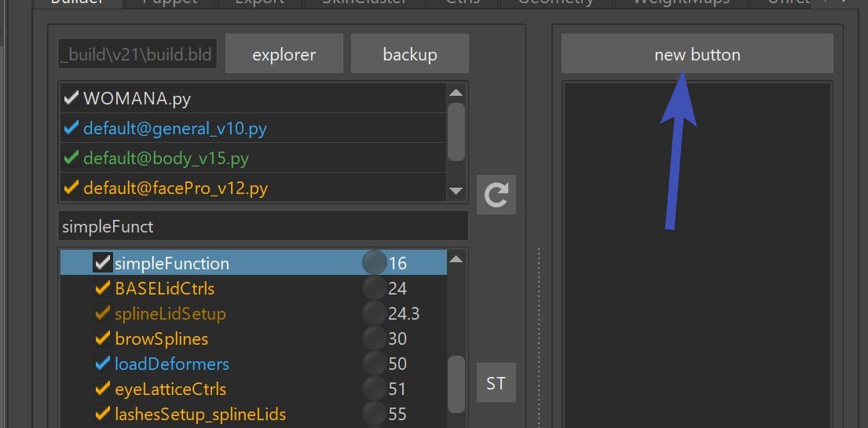Toggle the BASELidCtrls checkmark

[x=102, y=288]
